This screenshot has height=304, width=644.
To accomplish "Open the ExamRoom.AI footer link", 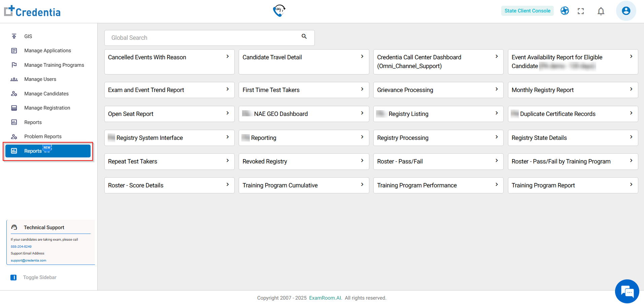I will 325,298.
